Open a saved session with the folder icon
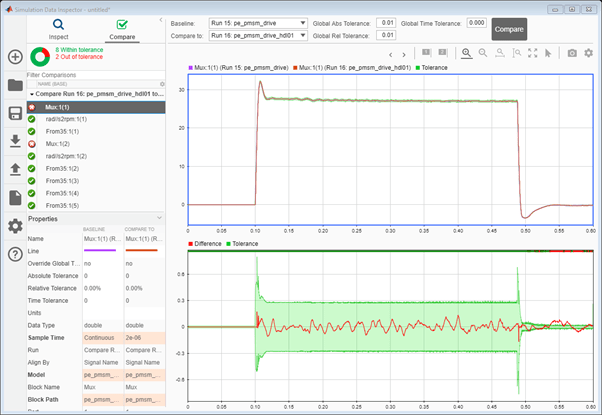This screenshot has height=415, width=602. pos(14,85)
